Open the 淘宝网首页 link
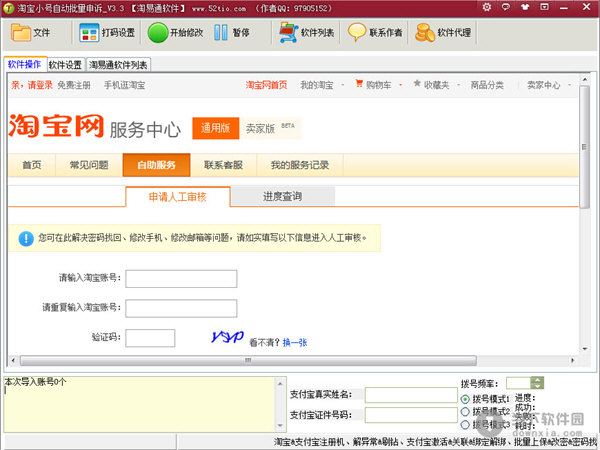600x450 pixels. [266, 85]
